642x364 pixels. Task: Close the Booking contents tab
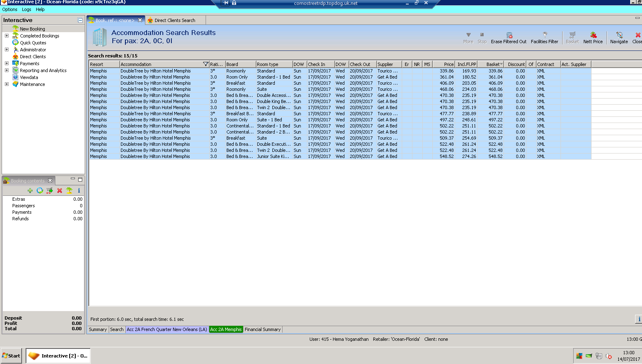coord(50,180)
